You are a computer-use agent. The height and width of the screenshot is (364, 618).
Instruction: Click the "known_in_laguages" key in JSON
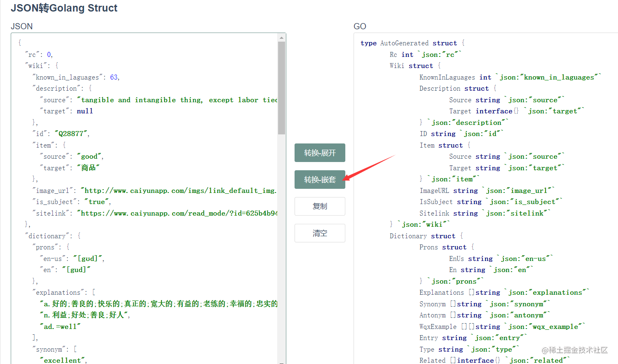68,77
